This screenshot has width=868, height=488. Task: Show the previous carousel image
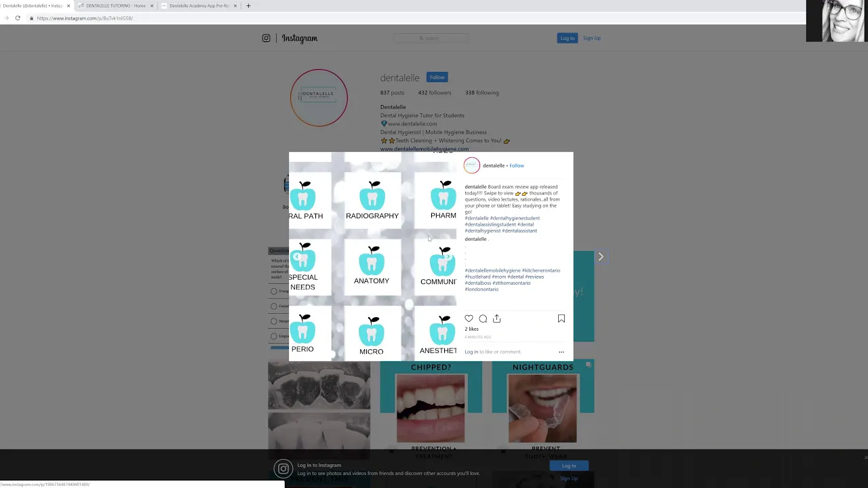(x=297, y=257)
